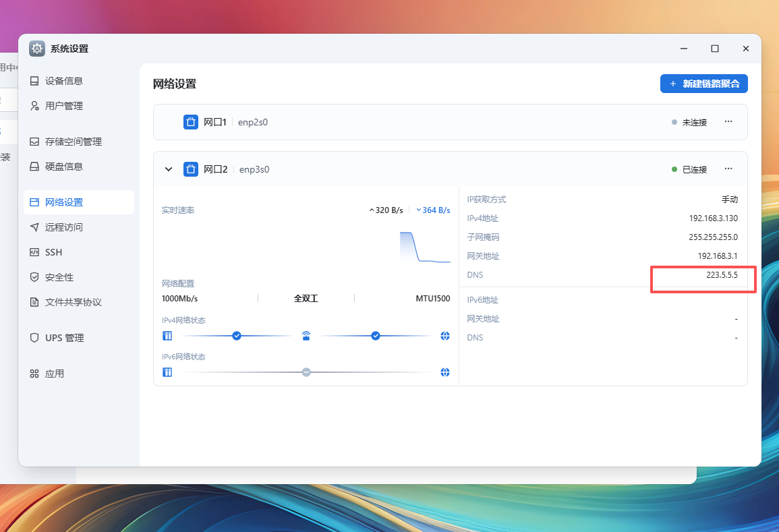This screenshot has height=532, width=779.
Task: Click the 文件共享协议 document icon
Action: coord(34,302)
